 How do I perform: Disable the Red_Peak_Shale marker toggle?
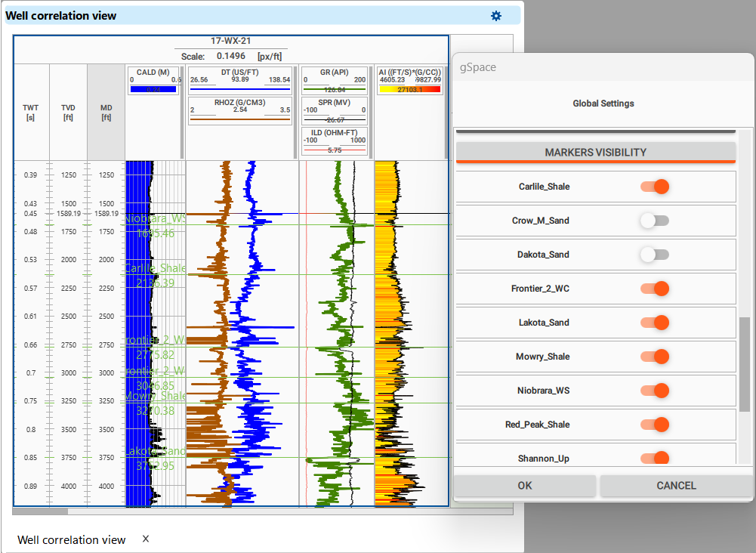click(x=655, y=425)
